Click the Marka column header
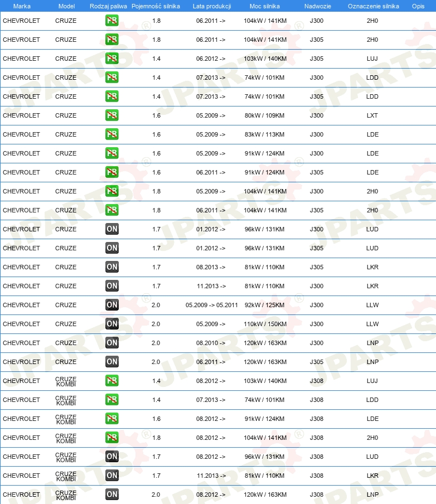Image resolution: width=436 pixels, height=504 pixels. click(x=22, y=6)
